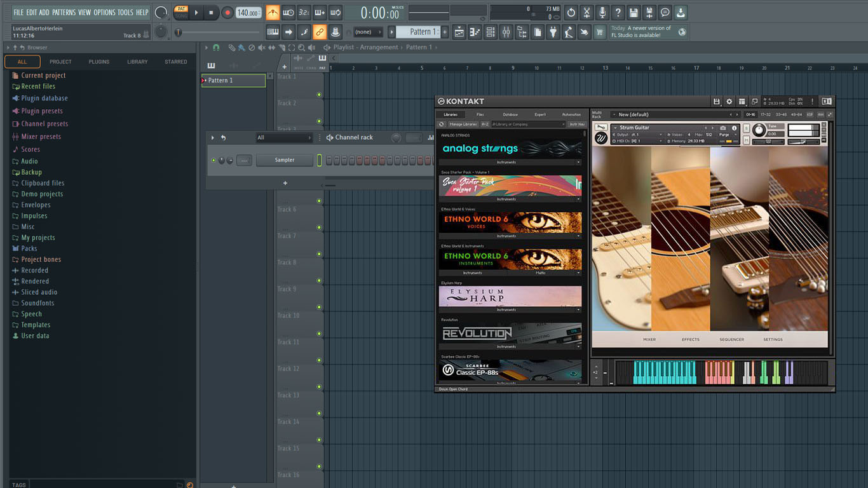Select the PLUGINS tab in Browser

tap(99, 62)
